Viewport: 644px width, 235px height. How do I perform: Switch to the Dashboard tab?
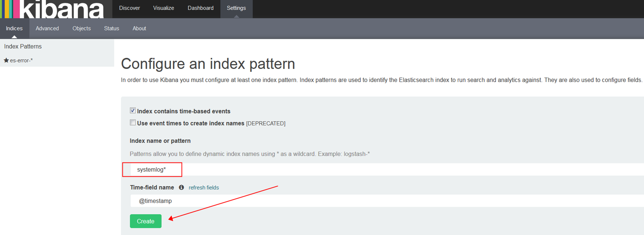click(x=201, y=8)
